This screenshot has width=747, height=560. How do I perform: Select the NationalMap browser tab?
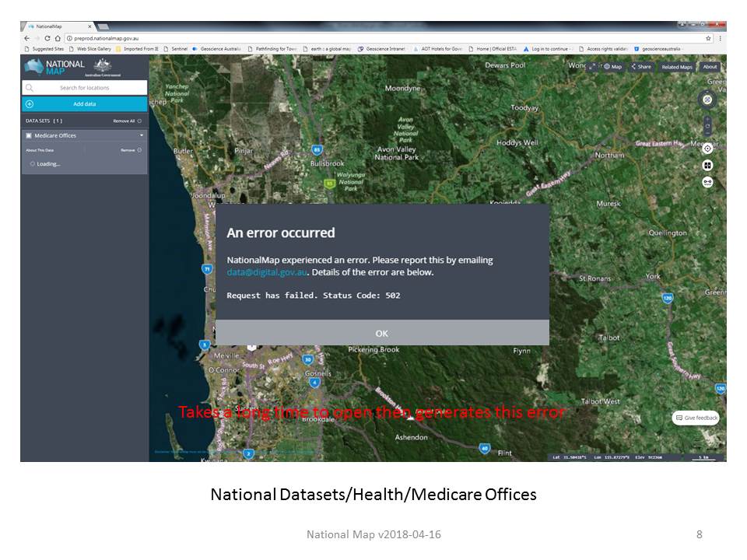coord(57,26)
